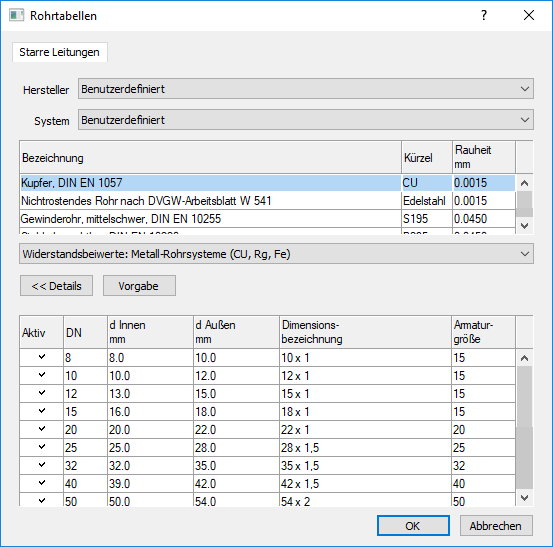Click the d Innen cell 39.0
Screen dimensions: 553x547
coord(150,484)
